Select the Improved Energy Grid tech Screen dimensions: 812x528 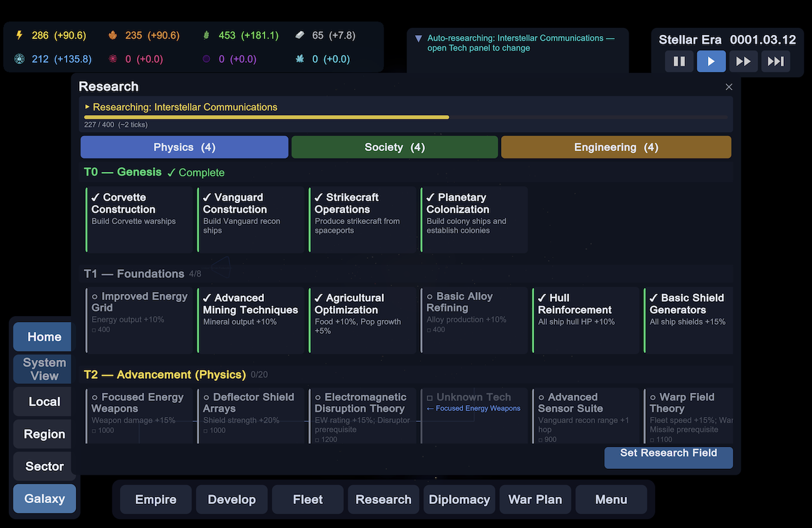point(140,320)
